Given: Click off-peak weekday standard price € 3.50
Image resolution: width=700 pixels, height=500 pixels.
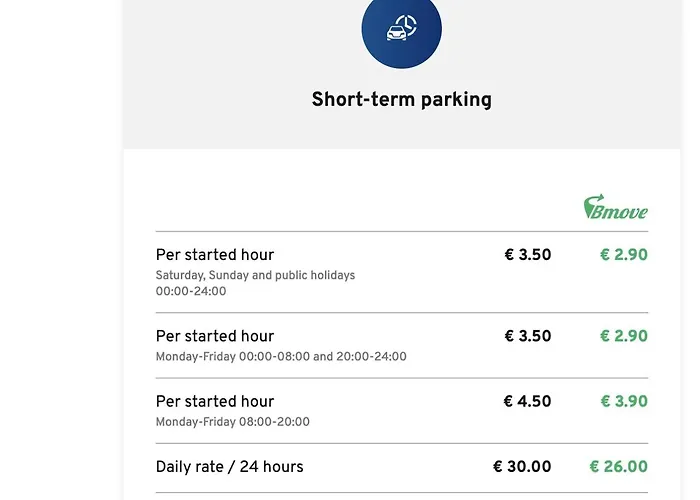Looking at the screenshot, I should coord(527,336).
